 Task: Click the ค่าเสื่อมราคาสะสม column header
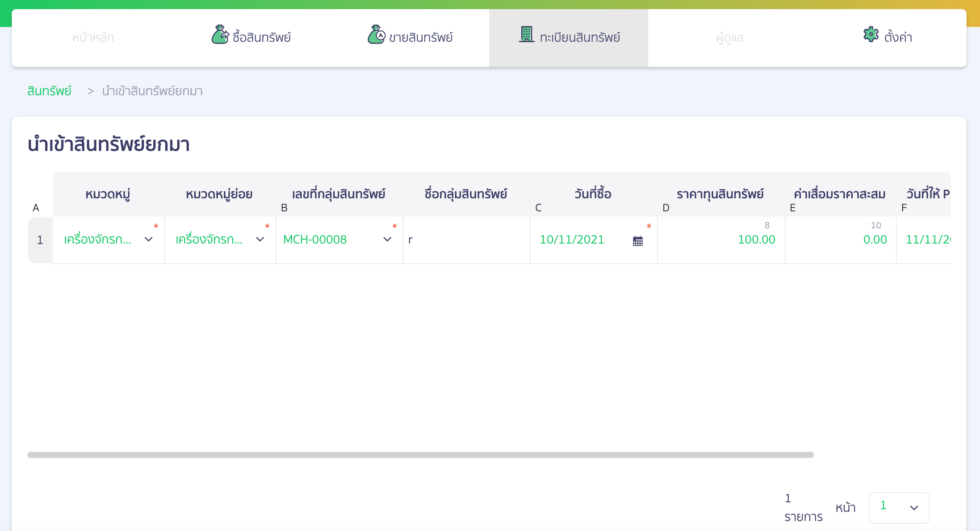click(840, 194)
